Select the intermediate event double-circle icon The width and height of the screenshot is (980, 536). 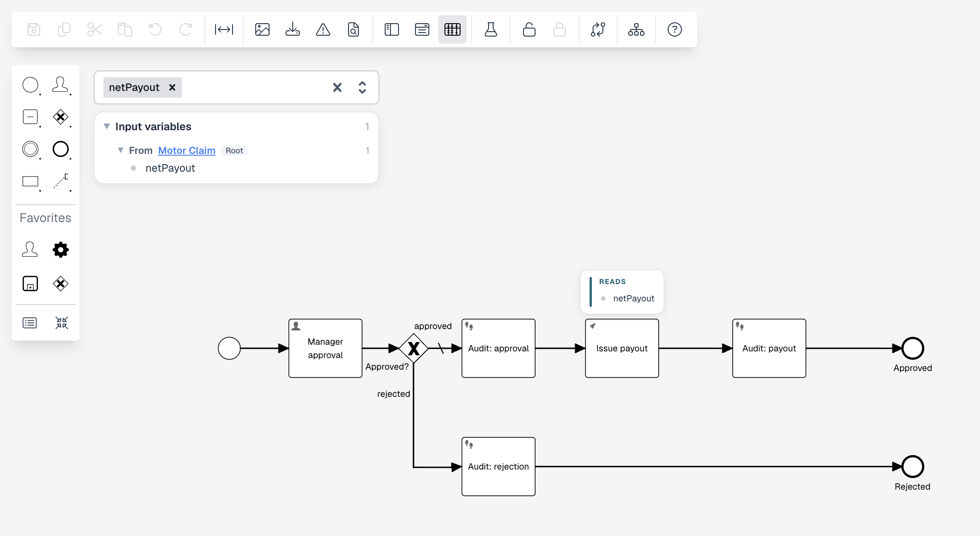[30, 149]
